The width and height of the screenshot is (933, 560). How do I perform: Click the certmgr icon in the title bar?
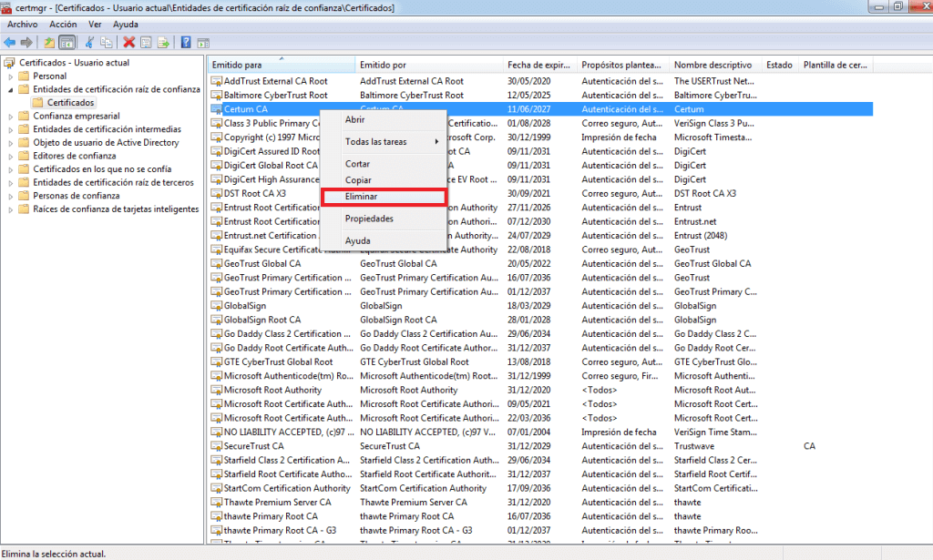6,7
